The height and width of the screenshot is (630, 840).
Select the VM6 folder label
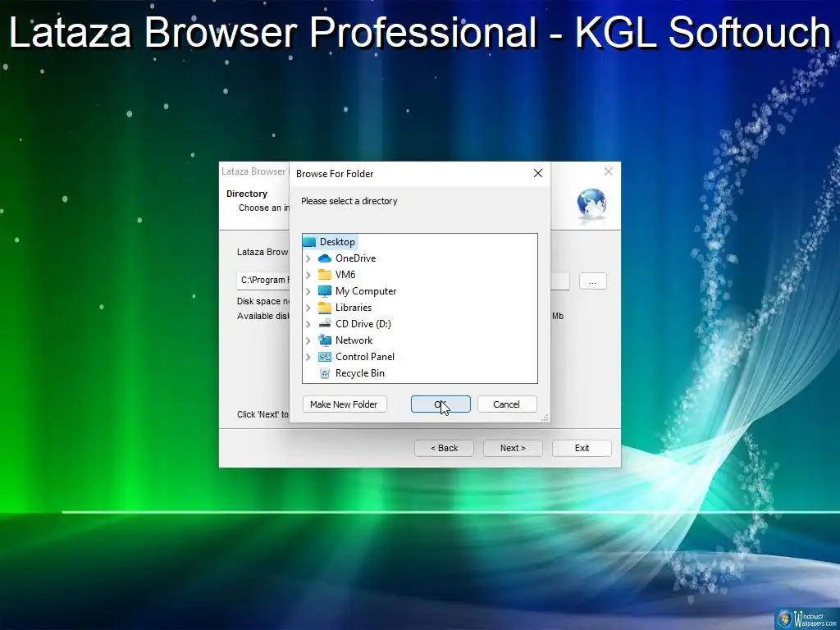click(x=345, y=275)
